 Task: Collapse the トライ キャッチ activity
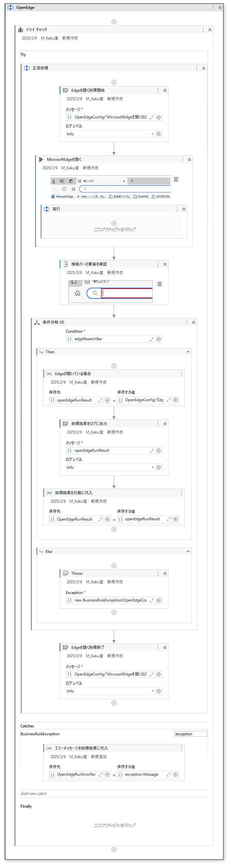click(x=210, y=30)
